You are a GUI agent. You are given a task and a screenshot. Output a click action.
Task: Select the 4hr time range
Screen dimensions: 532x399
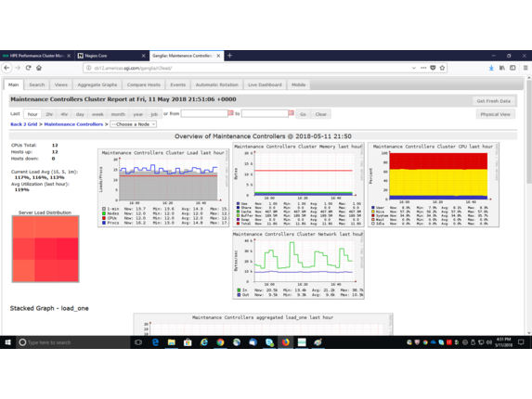point(64,114)
